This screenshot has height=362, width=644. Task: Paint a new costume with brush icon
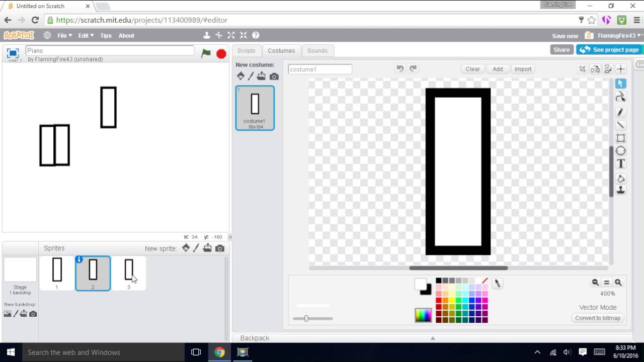pos(251,76)
